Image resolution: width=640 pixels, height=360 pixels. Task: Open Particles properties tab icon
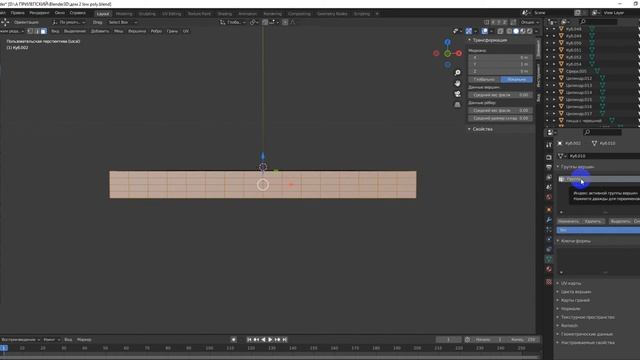point(549,230)
